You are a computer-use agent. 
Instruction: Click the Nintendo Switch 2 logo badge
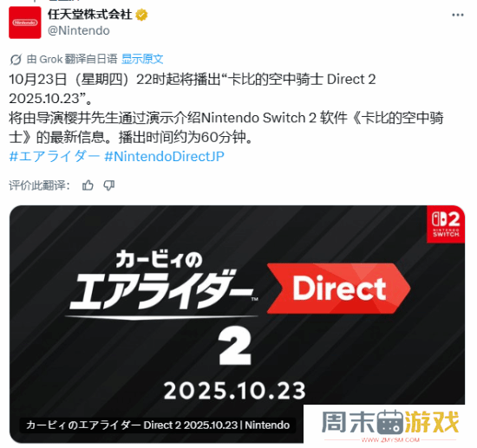tap(446, 224)
